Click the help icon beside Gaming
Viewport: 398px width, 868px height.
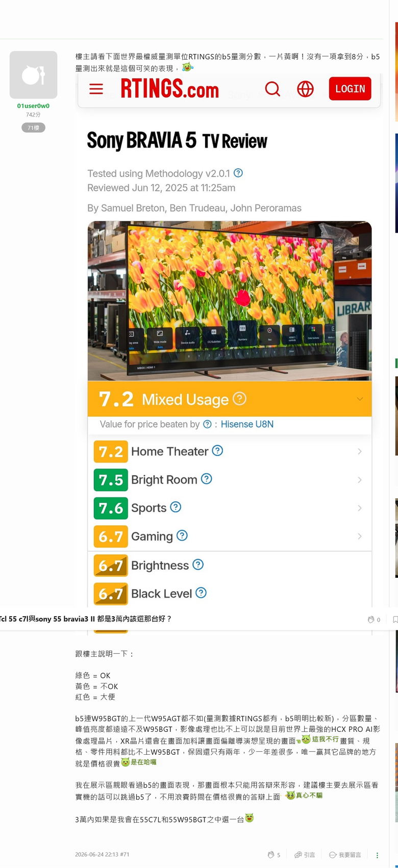click(182, 535)
